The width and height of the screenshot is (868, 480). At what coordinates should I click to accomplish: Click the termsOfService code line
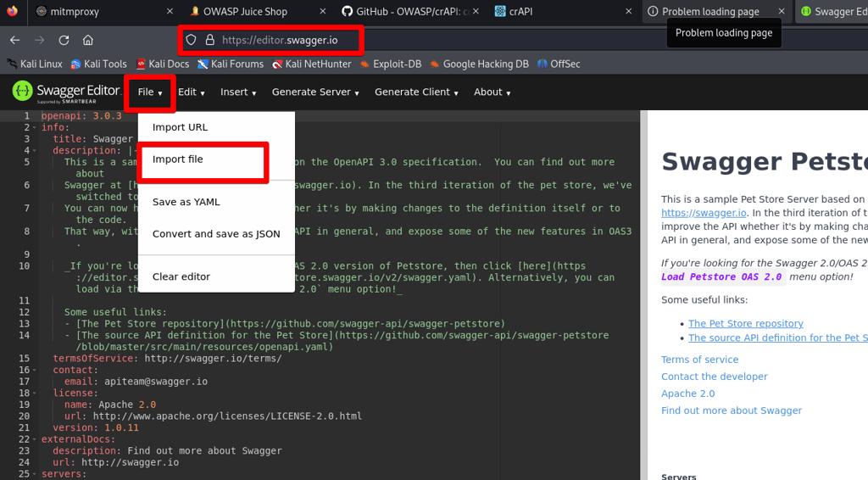coord(167,358)
